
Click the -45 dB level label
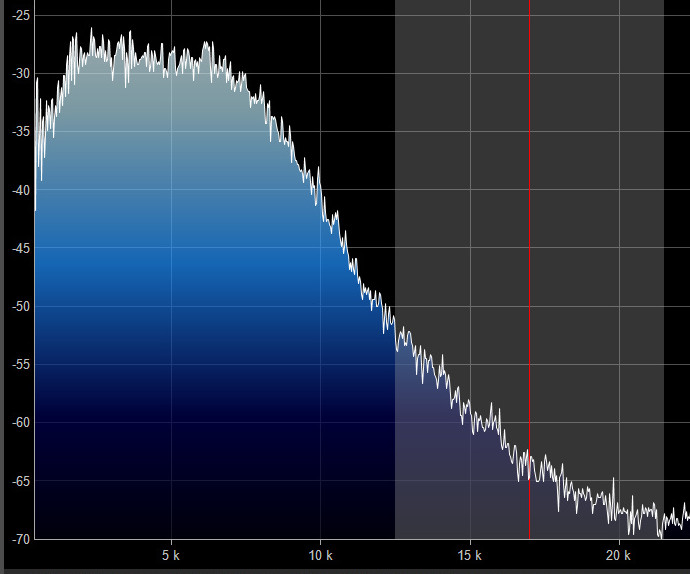(21, 248)
